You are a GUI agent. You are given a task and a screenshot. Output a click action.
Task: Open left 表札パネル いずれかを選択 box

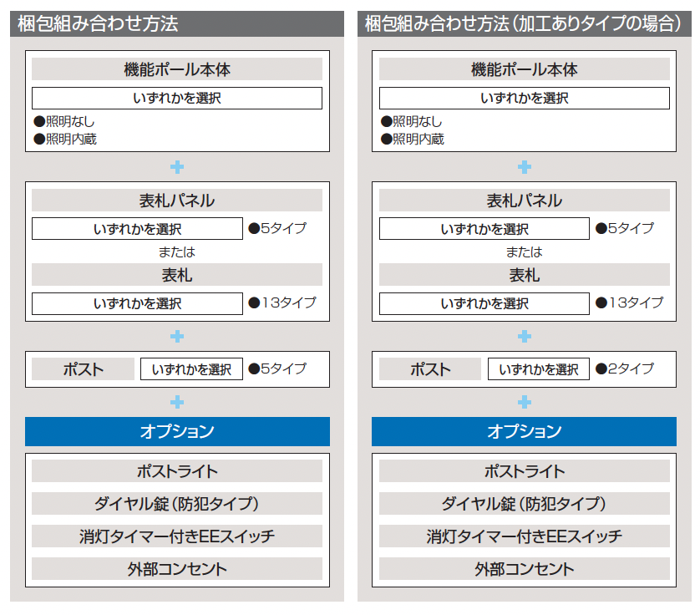(x=137, y=229)
